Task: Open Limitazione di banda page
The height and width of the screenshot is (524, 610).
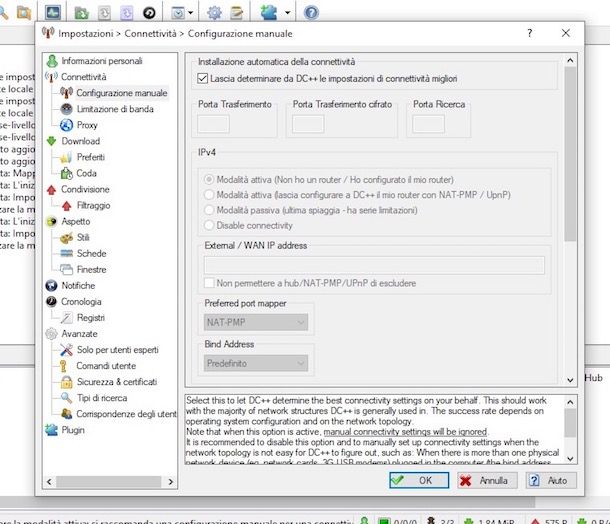Action: click(115, 109)
